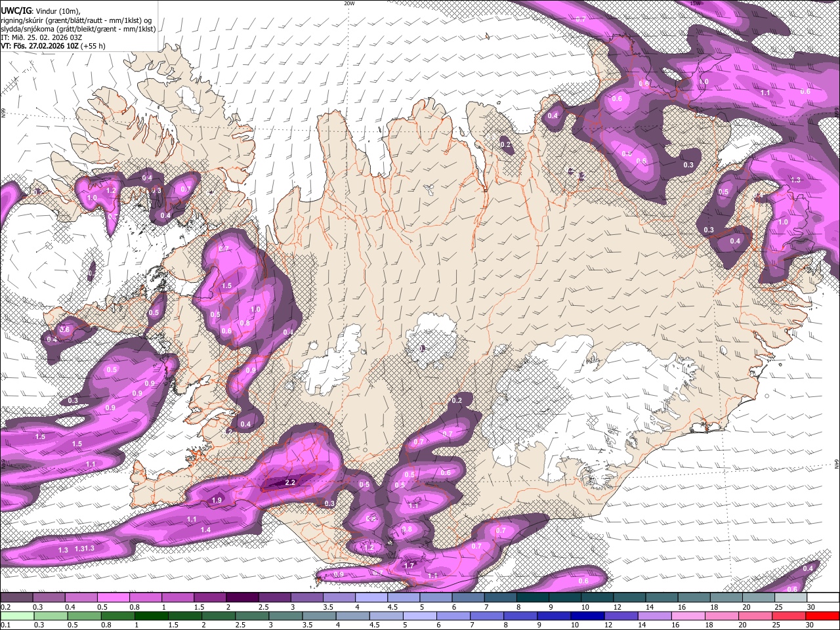Pick the light pink swatch for 16 to 18, green legend
Viewport: 840px width, 630px height.
pyautogui.click(x=688, y=616)
